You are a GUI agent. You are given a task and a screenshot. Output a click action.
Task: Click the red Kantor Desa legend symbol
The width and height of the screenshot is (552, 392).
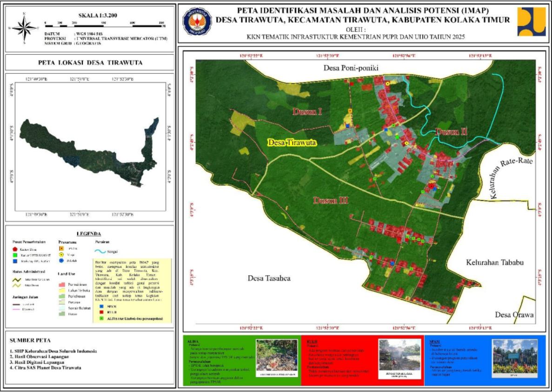coord(15,249)
